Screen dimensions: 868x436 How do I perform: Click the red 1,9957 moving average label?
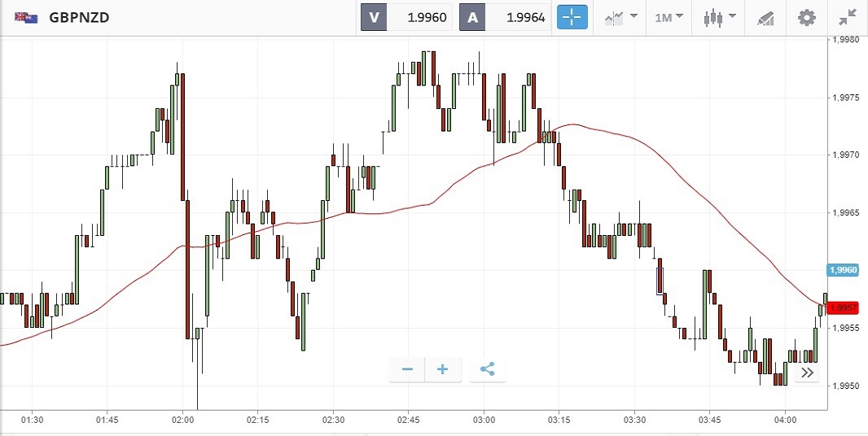tap(844, 307)
